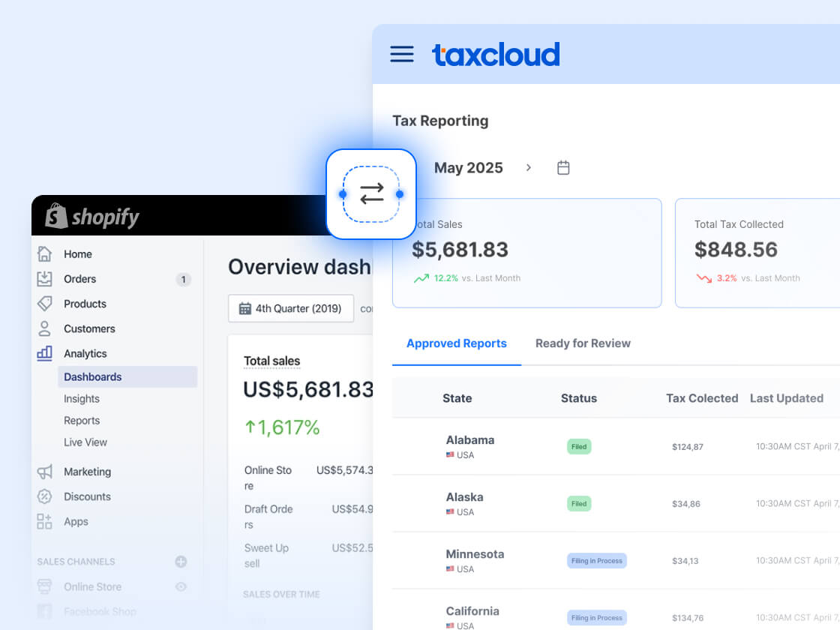Click the Marketing megaphone icon
This screenshot has width=840, height=630.
click(44, 472)
